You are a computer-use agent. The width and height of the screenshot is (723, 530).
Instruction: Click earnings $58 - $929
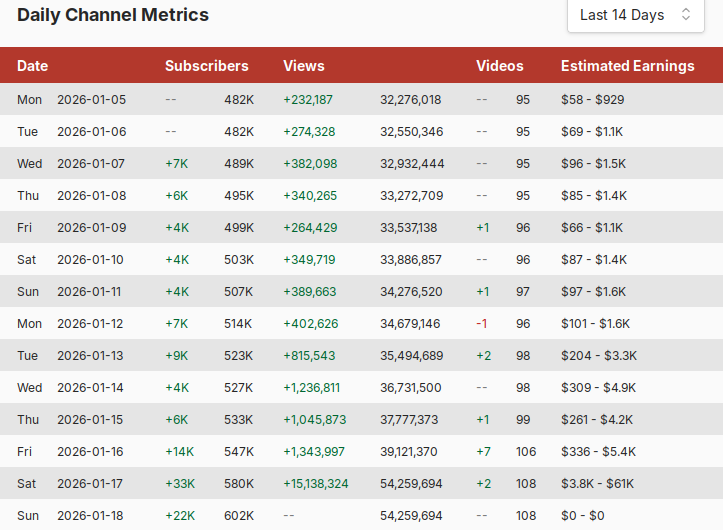point(593,100)
